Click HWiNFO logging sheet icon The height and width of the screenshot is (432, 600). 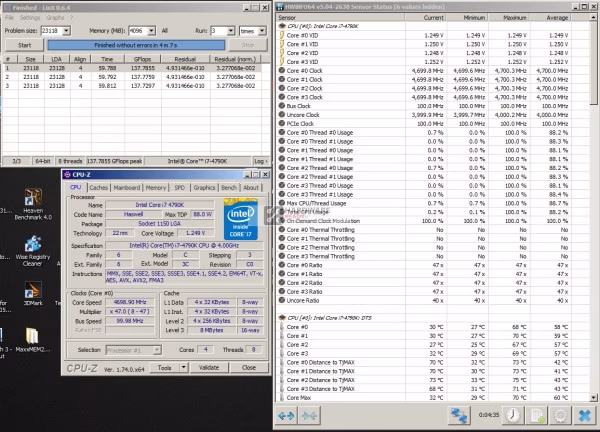(x=537, y=416)
